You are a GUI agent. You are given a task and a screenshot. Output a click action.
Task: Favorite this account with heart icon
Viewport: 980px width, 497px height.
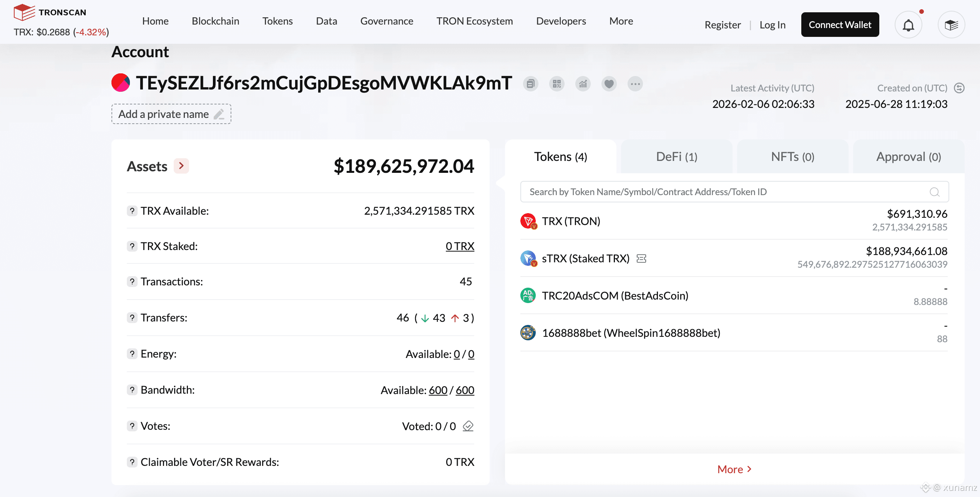point(609,84)
